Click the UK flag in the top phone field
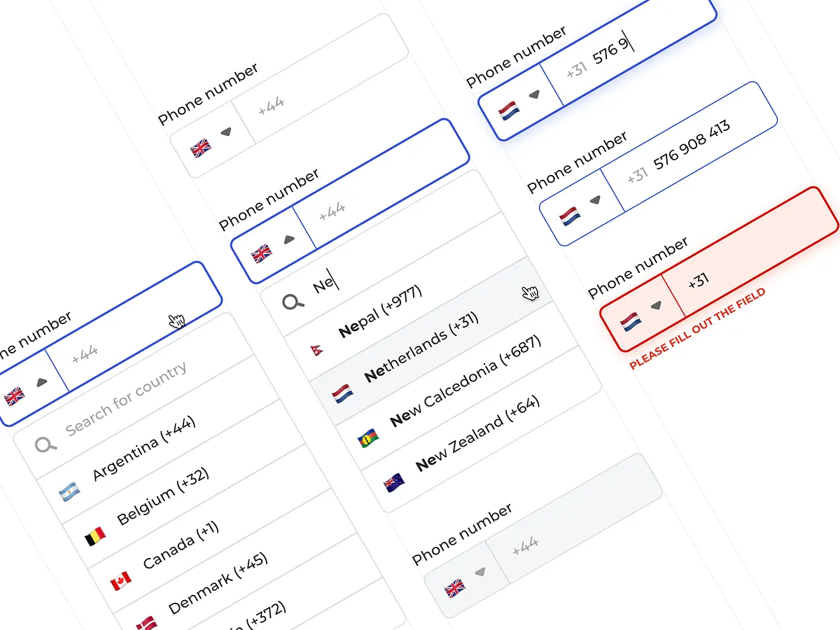The width and height of the screenshot is (840, 630). point(201,148)
